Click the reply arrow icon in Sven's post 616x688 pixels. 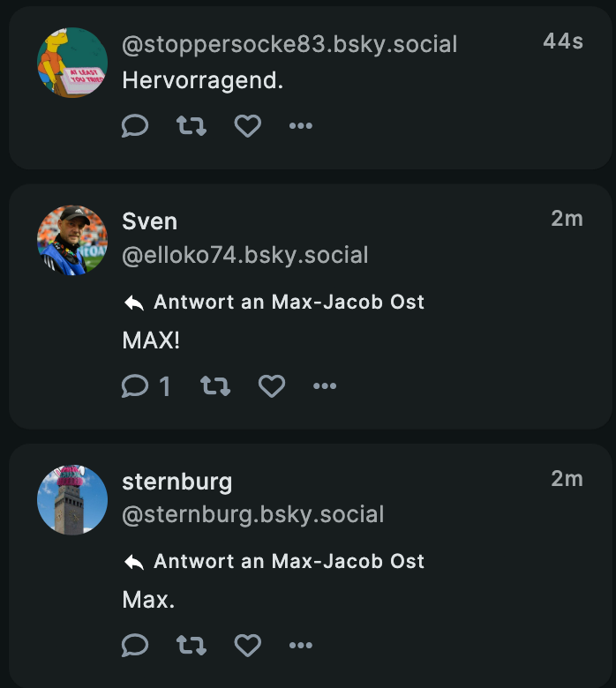pyautogui.click(x=134, y=303)
